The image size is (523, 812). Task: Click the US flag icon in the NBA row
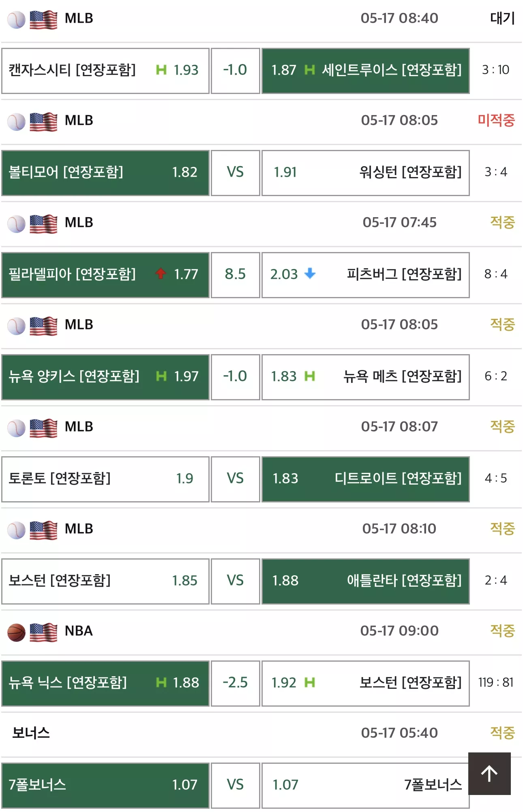[x=43, y=633]
